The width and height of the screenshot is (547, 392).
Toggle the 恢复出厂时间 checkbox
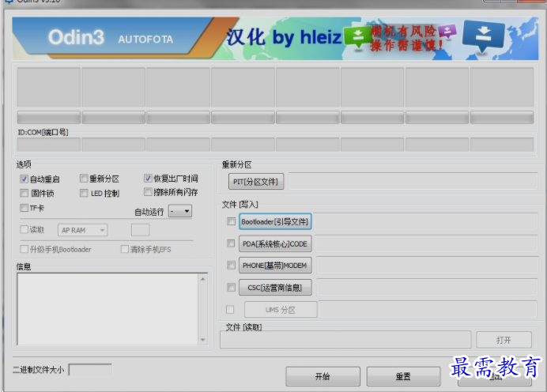pyautogui.click(x=148, y=178)
